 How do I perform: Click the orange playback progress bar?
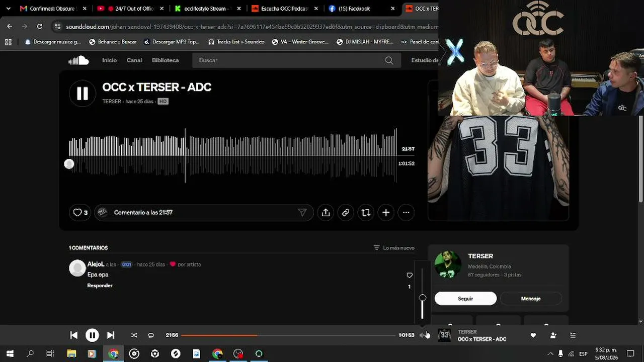289,335
